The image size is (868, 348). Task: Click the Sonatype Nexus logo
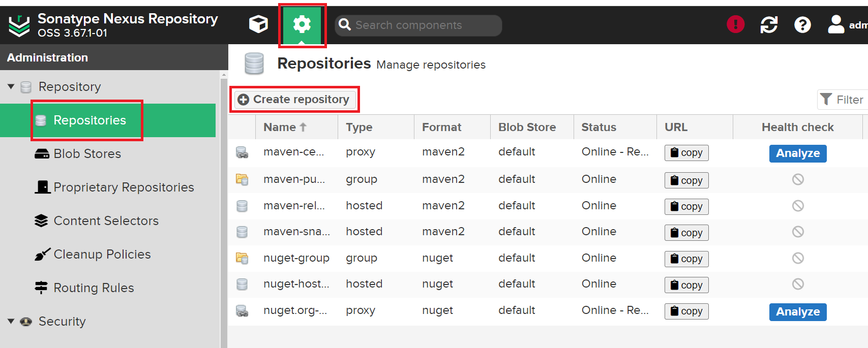tap(19, 25)
